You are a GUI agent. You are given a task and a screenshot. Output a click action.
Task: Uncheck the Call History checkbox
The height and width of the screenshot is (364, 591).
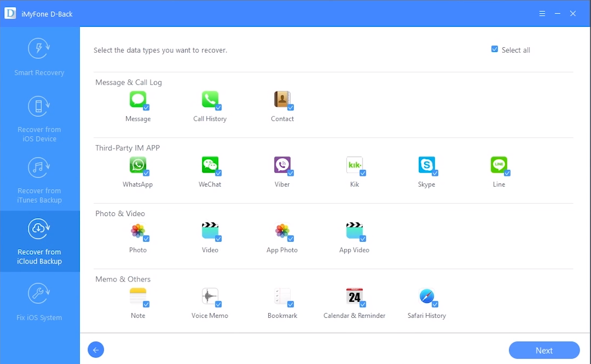point(218,107)
